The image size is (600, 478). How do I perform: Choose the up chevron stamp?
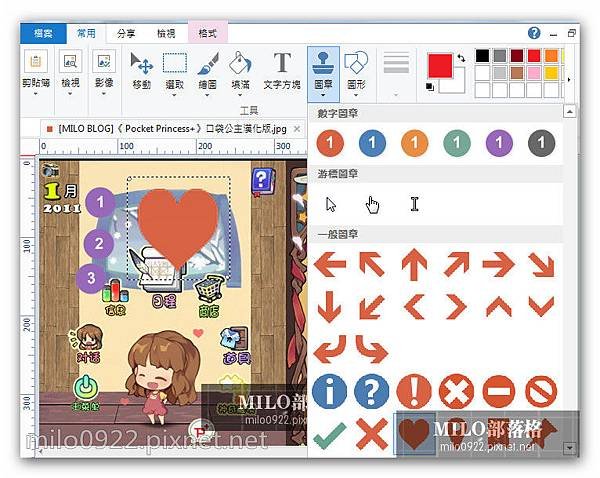click(499, 307)
